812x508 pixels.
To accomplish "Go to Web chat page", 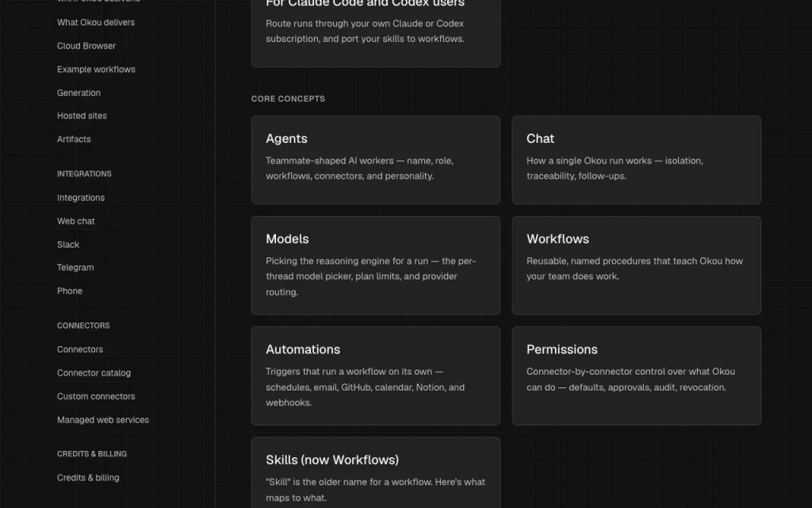I will [x=75, y=221].
